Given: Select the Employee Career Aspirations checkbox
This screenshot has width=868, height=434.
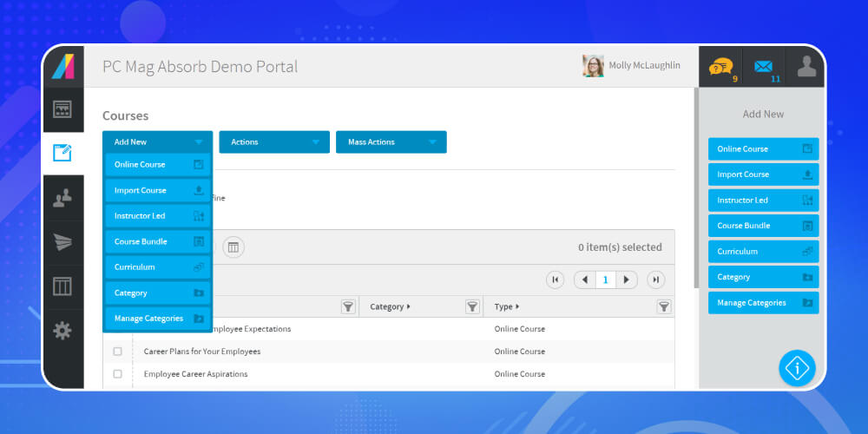Looking at the screenshot, I should pos(118,374).
